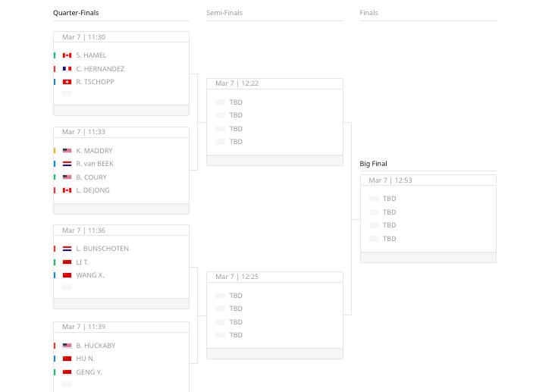Viewport: 533px width, 392px height.
Task: Click the Mar 7 | 12:22 semi-final header
Action: [x=274, y=83]
